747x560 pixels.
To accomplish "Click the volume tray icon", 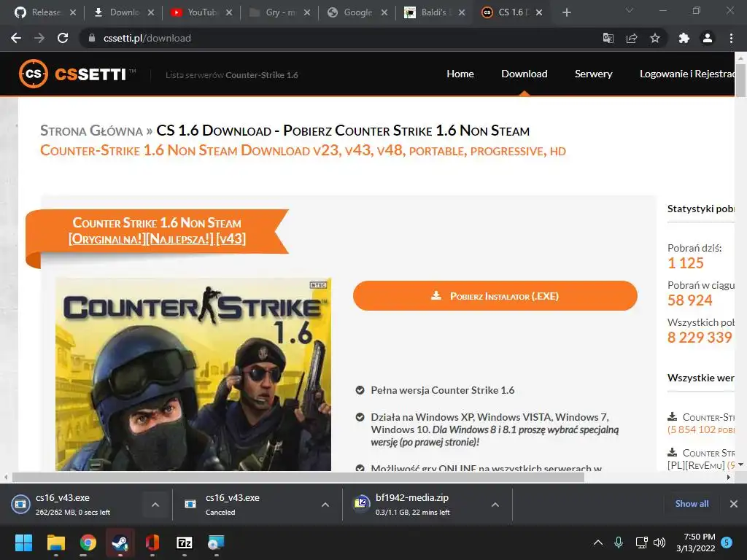I will click(x=659, y=542).
